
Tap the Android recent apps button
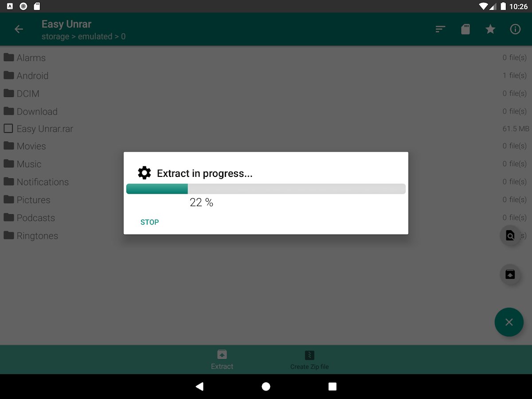click(332, 387)
